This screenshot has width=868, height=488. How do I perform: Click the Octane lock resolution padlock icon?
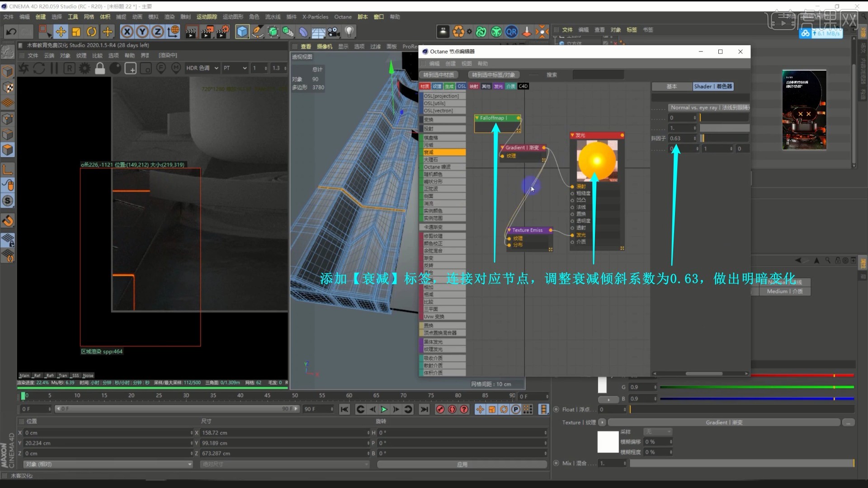tap(100, 68)
